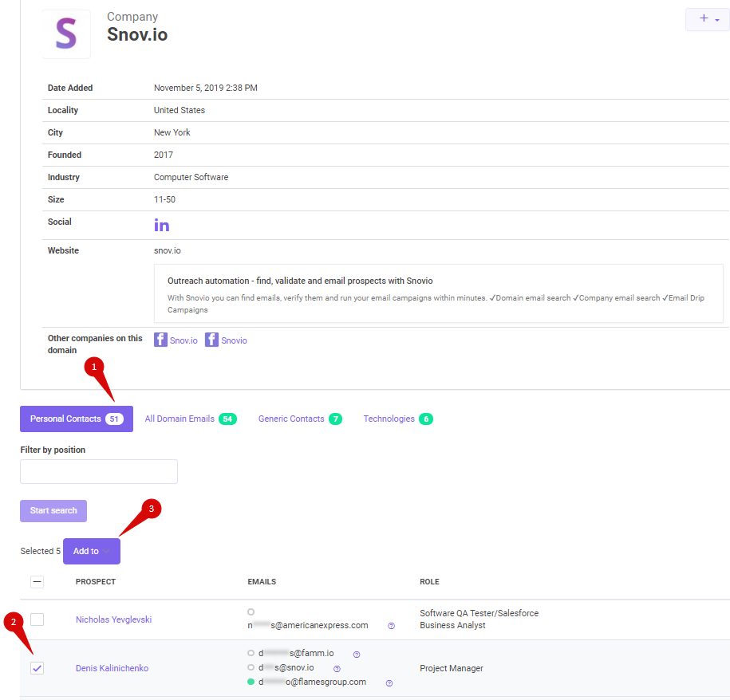The height and width of the screenshot is (700, 730).
Task: Open the Technologies tab
Action: [398, 419]
